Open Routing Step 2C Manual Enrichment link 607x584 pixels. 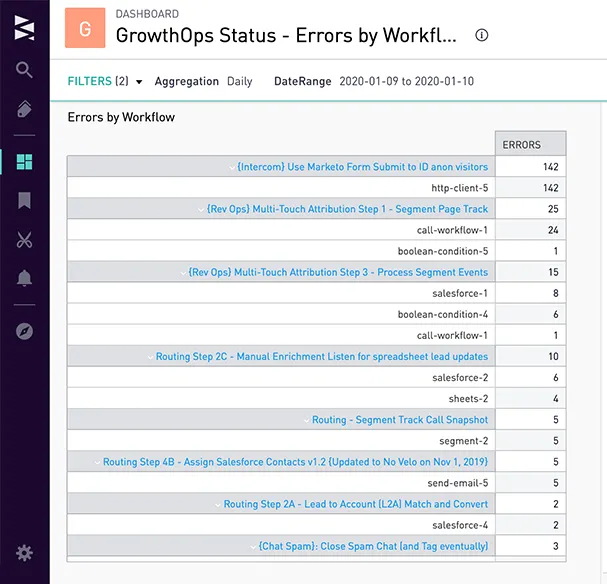pos(322,356)
